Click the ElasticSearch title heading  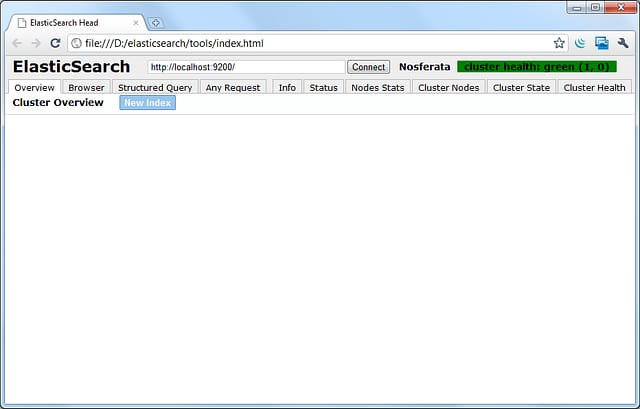pos(71,67)
